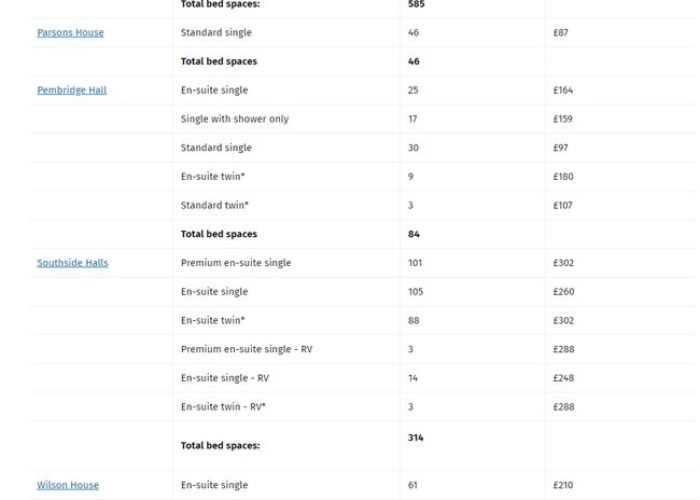The image size is (700, 500).
Task: Click the £180 en-suite twin price
Action: (x=563, y=176)
